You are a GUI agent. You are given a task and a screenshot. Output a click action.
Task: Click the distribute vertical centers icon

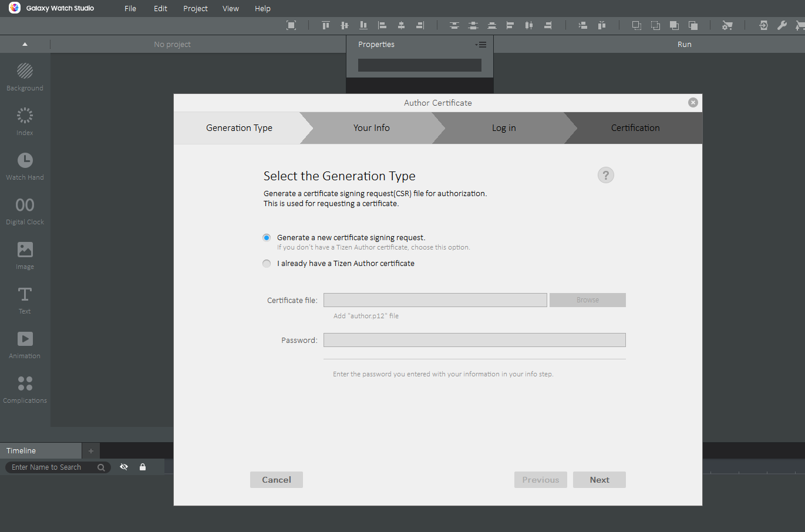point(473,25)
